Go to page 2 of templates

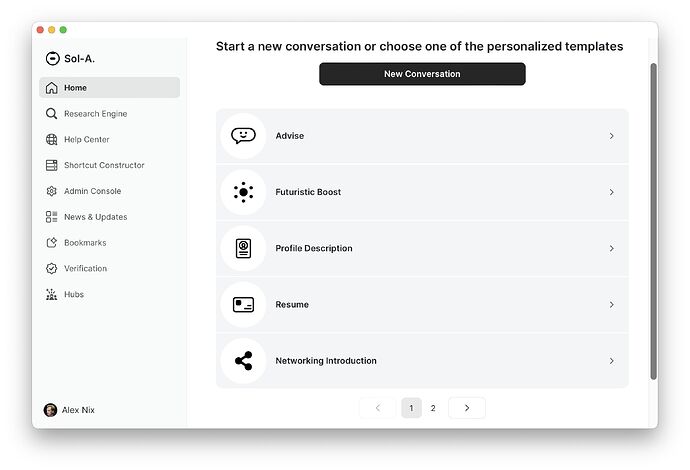433,408
